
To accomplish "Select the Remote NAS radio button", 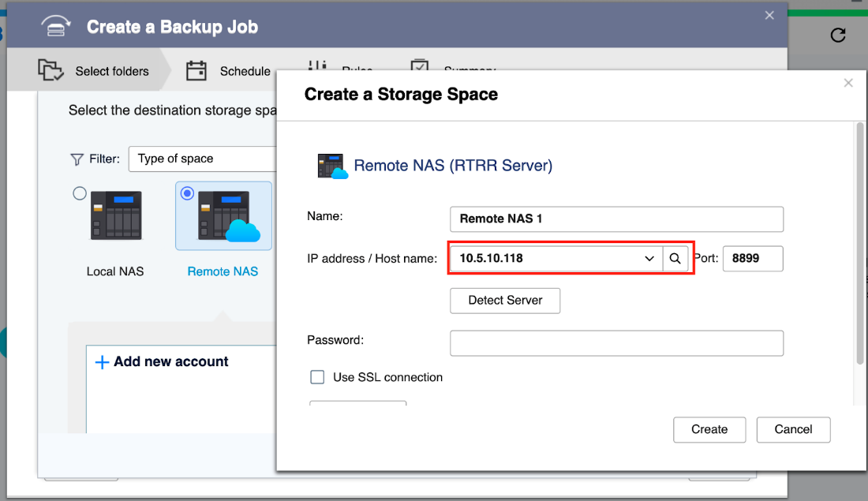I will [x=187, y=193].
